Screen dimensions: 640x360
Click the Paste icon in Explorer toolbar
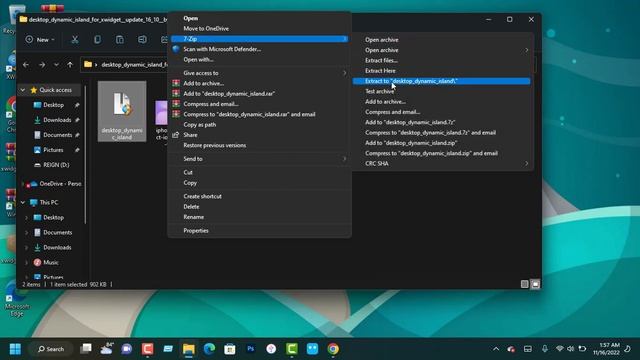120,40
